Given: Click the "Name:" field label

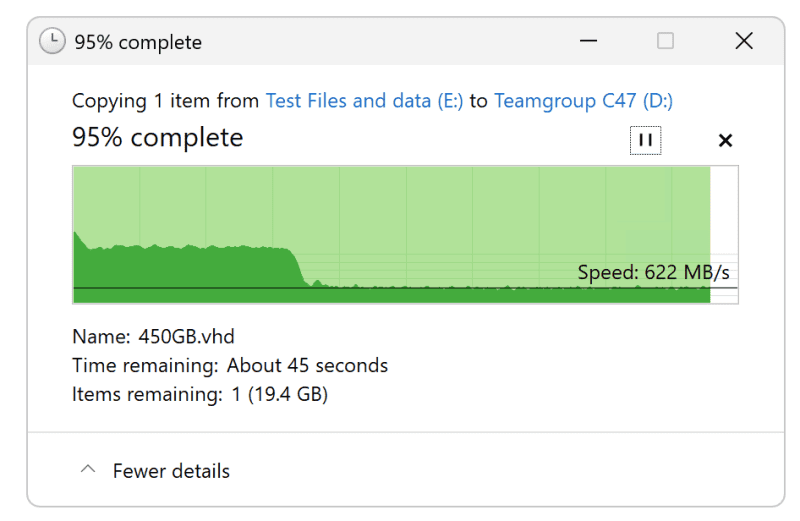Looking at the screenshot, I should point(101,336).
